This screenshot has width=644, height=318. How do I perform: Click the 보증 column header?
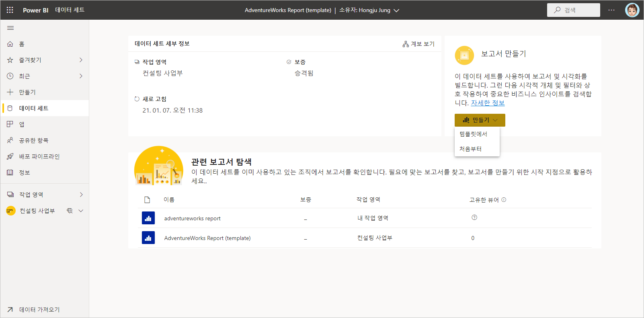point(306,200)
